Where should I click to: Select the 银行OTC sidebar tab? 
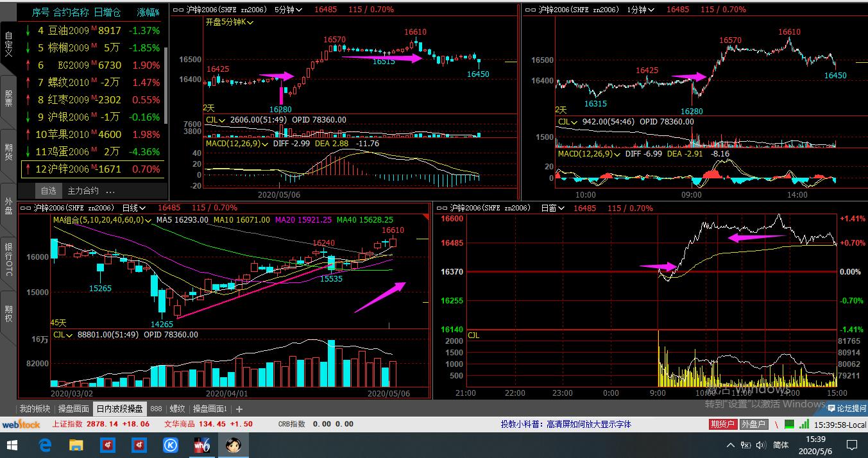pos(8,260)
